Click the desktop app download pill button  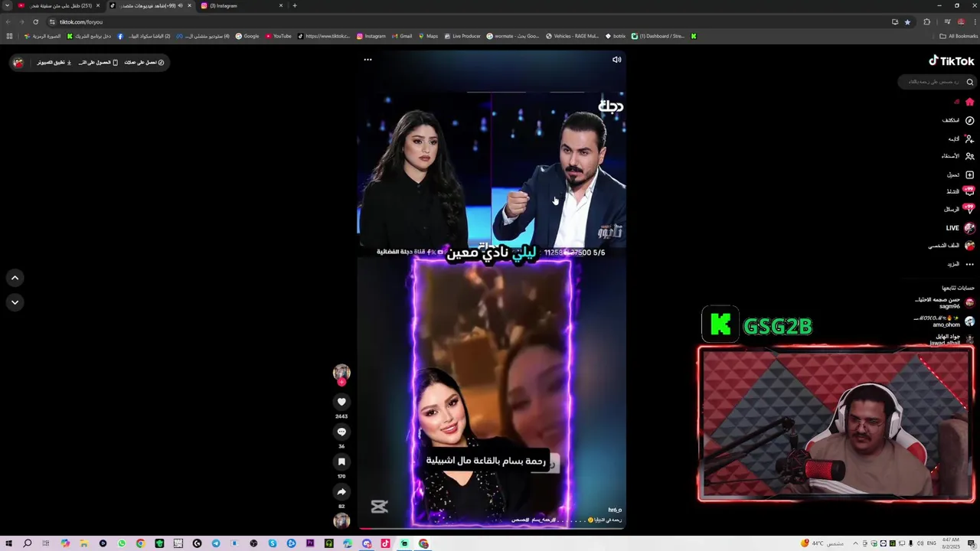(x=54, y=62)
